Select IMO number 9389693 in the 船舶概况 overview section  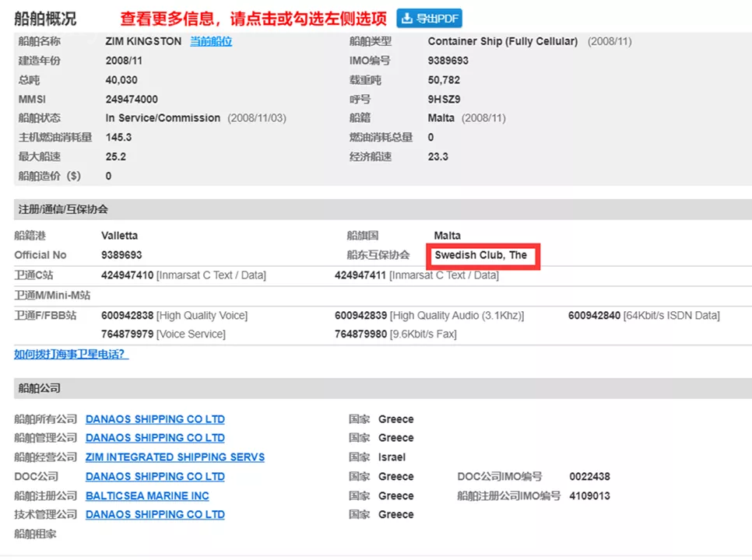click(448, 61)
